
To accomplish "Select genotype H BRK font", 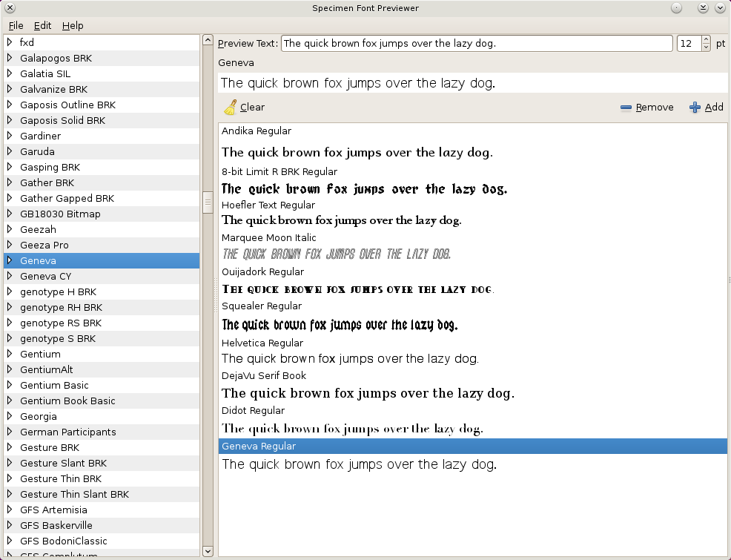I will (x=102, y=292).
